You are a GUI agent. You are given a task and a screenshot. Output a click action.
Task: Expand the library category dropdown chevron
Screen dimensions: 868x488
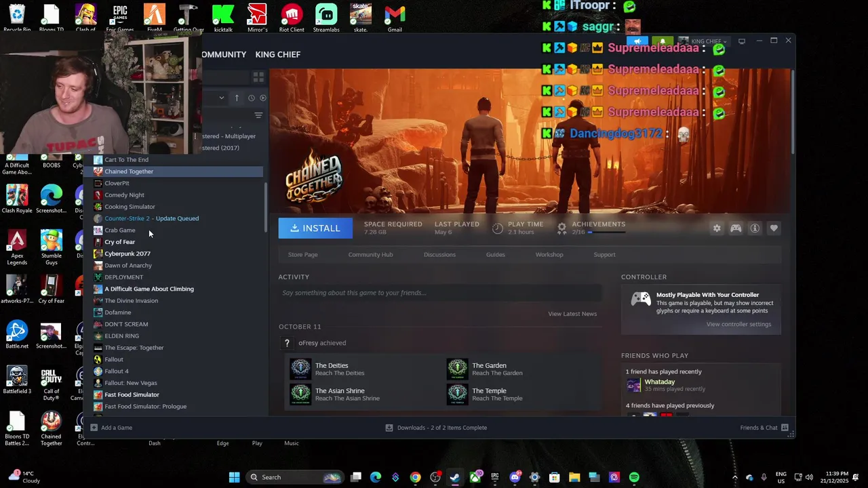pos(221,98)
